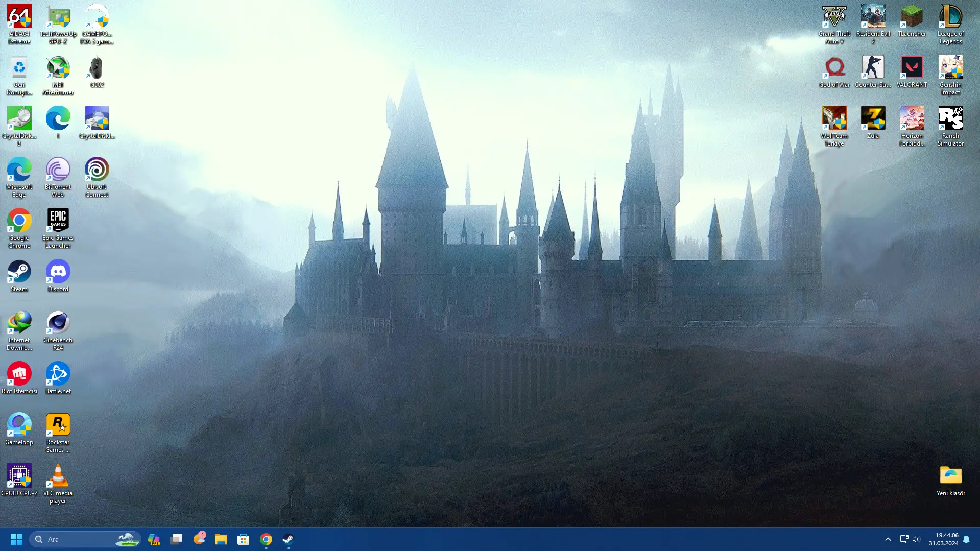Select Internet Download Manager icon
This screenshot has height=551, width=980.
[19, 331]
